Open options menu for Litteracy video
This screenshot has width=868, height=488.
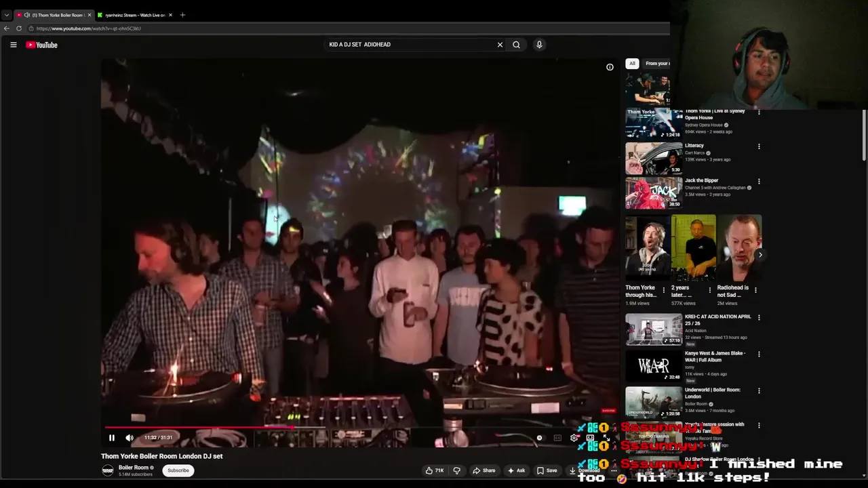tap(759, 146)
